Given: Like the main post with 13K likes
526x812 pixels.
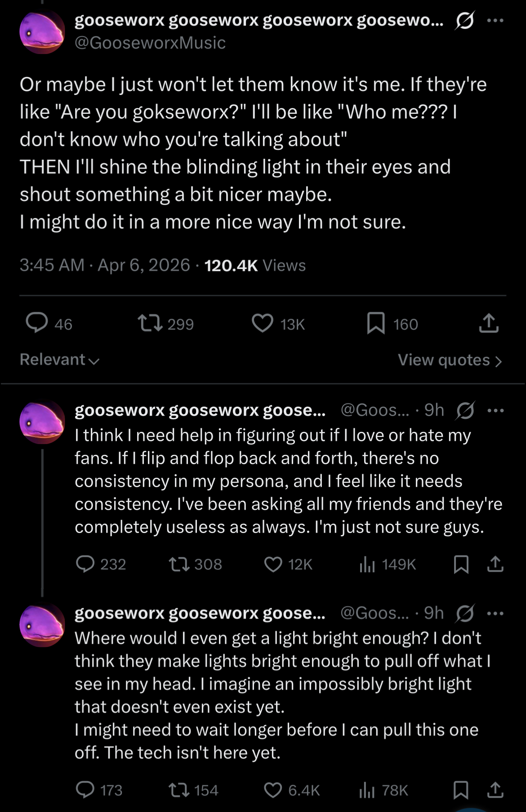Looking at the screenshot, I should pyautogui.click(x=263, y=323).
